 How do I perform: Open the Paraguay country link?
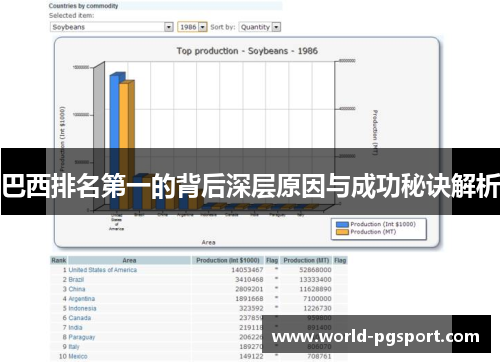[82, 337]
